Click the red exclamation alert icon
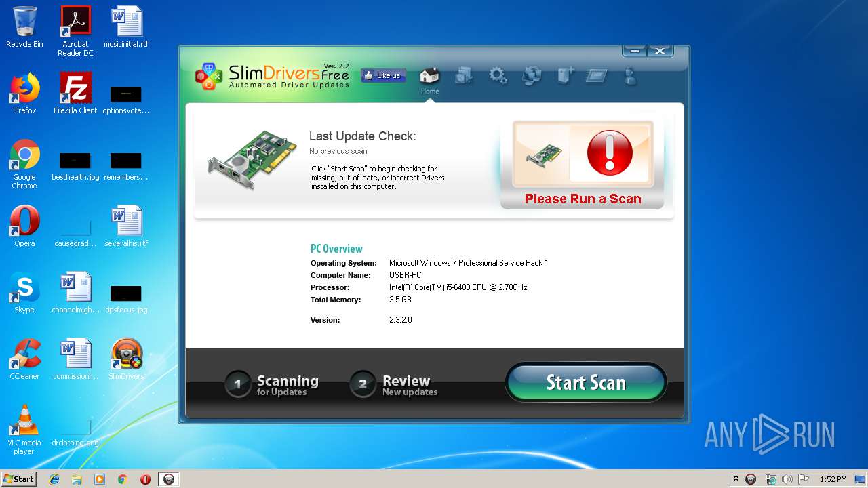Viewport: 868px width, 488px height. pos(609,153)
